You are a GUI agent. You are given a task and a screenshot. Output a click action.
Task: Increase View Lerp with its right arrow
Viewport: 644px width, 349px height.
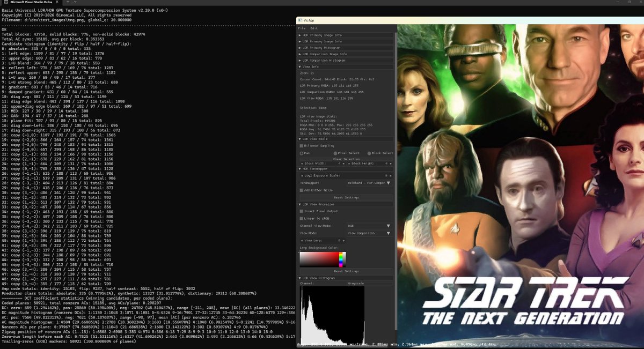[345, 240]
